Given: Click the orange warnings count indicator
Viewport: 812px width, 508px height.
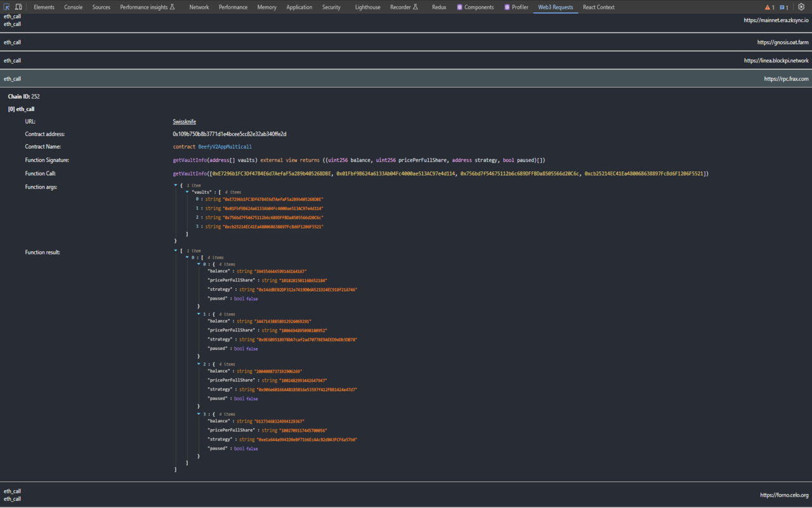Looking at the screenshot, I should (x=769, y=8).
